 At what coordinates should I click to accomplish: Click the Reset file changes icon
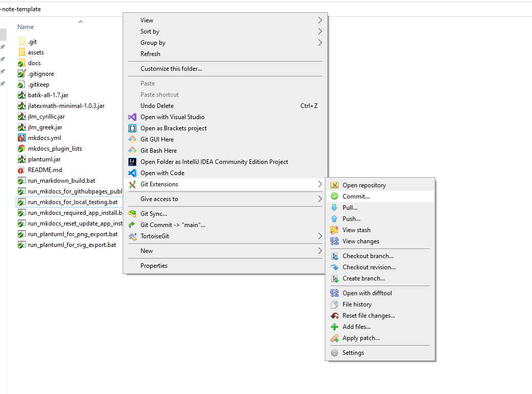334,315
